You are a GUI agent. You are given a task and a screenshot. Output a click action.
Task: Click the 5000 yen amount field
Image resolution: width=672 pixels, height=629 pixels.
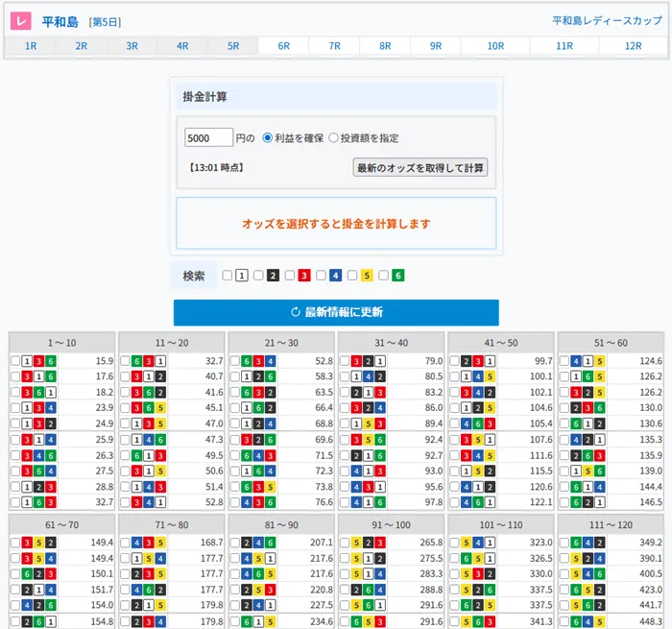pyautogui.click(x=208, y=138)
